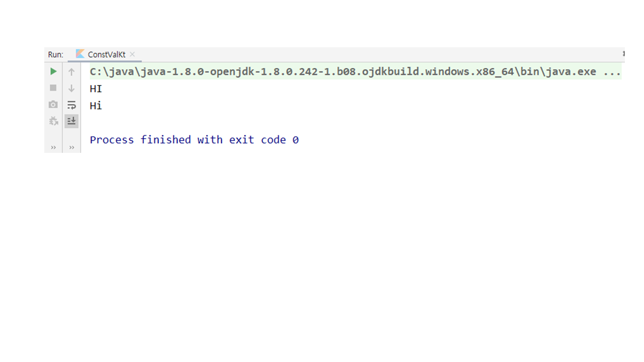Close the ConstValKt tab

(x=132, y=54)
